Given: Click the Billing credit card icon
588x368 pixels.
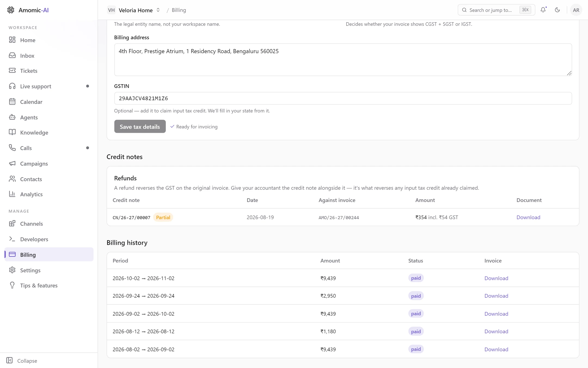Looking at the screenshot, I should [x=12, y=255].
